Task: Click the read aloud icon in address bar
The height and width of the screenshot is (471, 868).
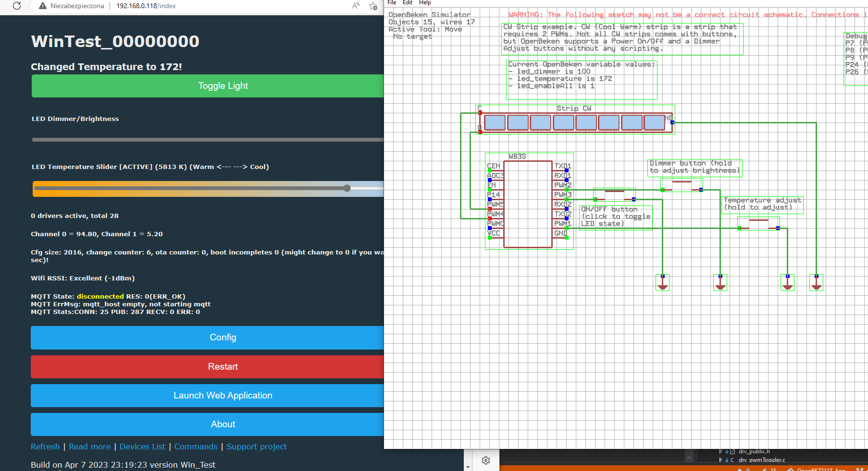Action: (x=356, y=6)
